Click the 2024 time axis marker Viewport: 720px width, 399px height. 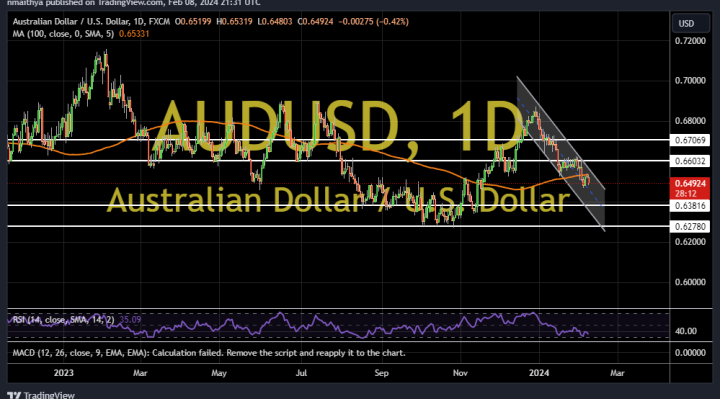[539, 373]
